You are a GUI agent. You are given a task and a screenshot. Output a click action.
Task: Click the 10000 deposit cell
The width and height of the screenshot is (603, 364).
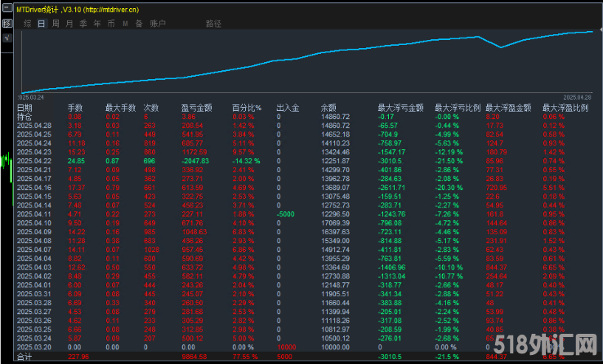point(287,347)
